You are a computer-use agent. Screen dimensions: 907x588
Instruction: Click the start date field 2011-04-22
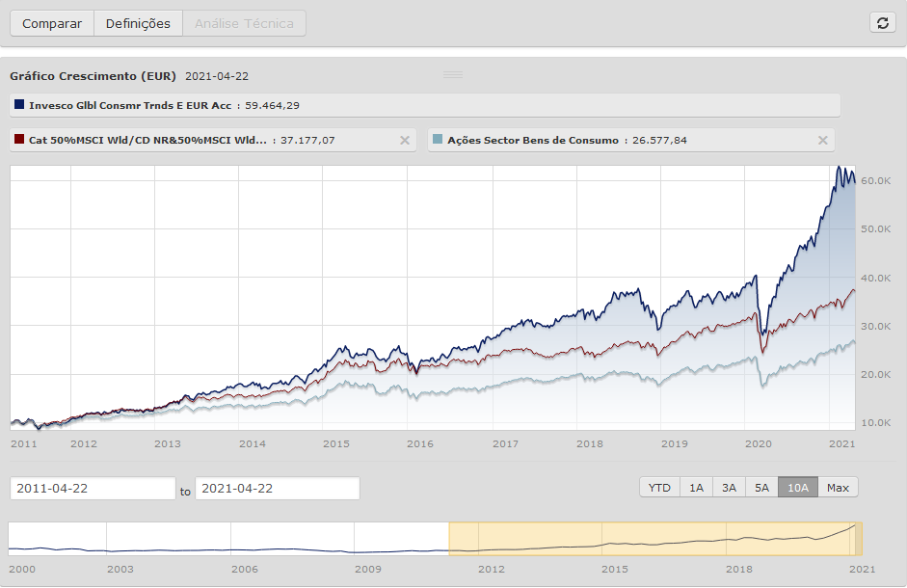[93, 489]
